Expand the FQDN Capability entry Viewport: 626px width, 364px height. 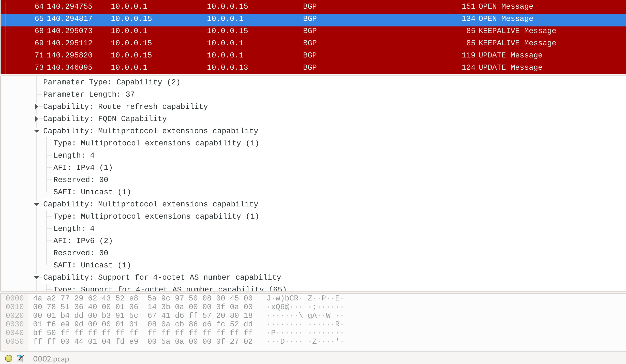[37, 119]
